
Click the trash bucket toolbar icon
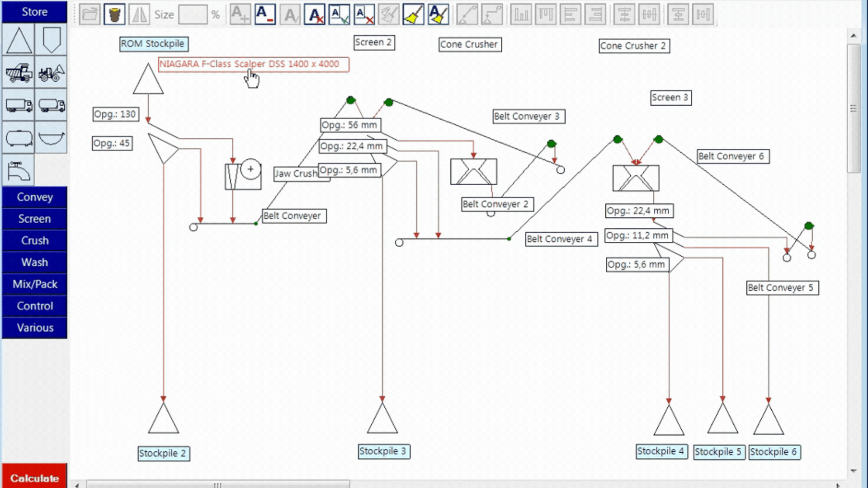(x=114, y=14)
